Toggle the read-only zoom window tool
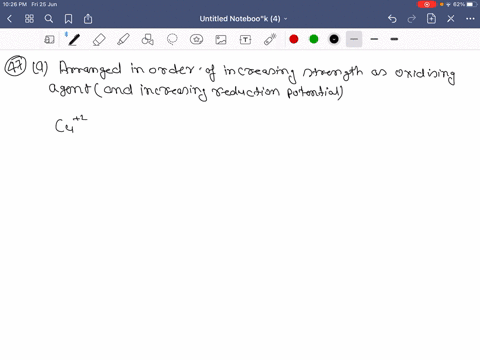 coord(49,40)
